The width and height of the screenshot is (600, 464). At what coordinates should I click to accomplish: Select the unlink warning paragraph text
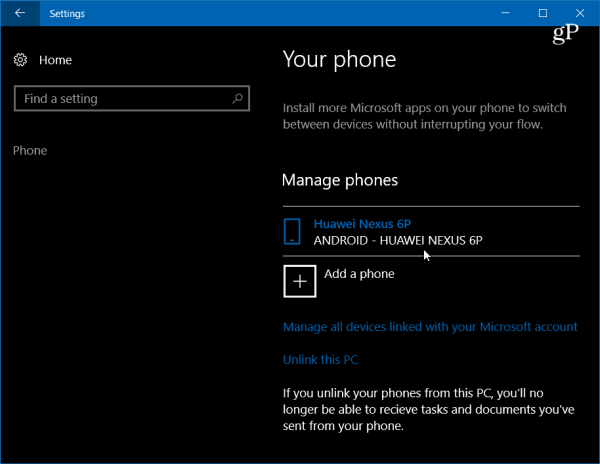(429, 409)
